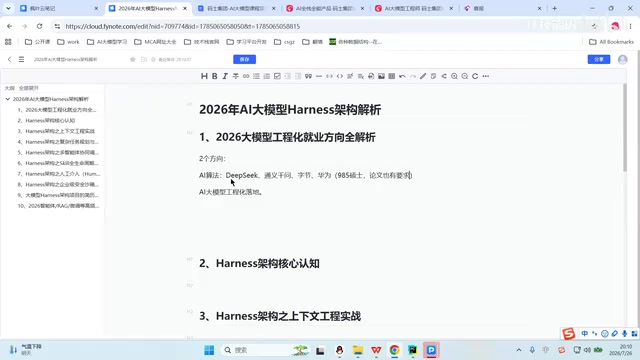Open the work bookmarks folder
640x360 pixels.
click(68, 42)
